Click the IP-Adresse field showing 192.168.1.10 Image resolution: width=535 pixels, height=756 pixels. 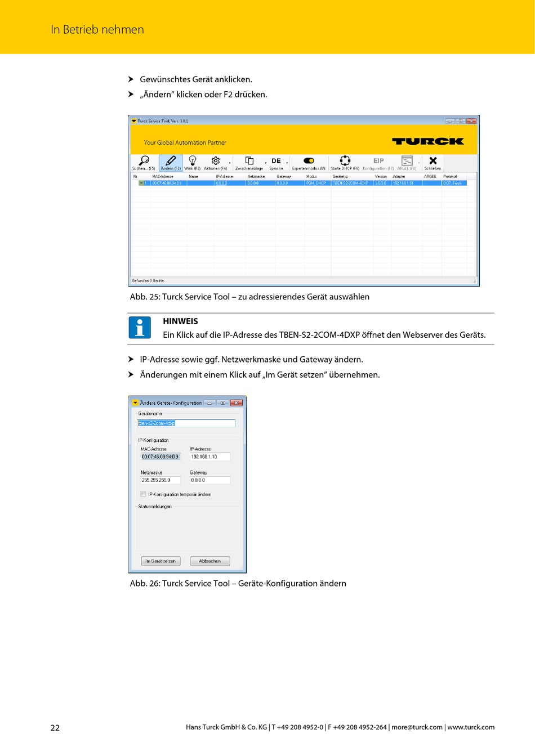pyautogui.click(x=209, y=457)
